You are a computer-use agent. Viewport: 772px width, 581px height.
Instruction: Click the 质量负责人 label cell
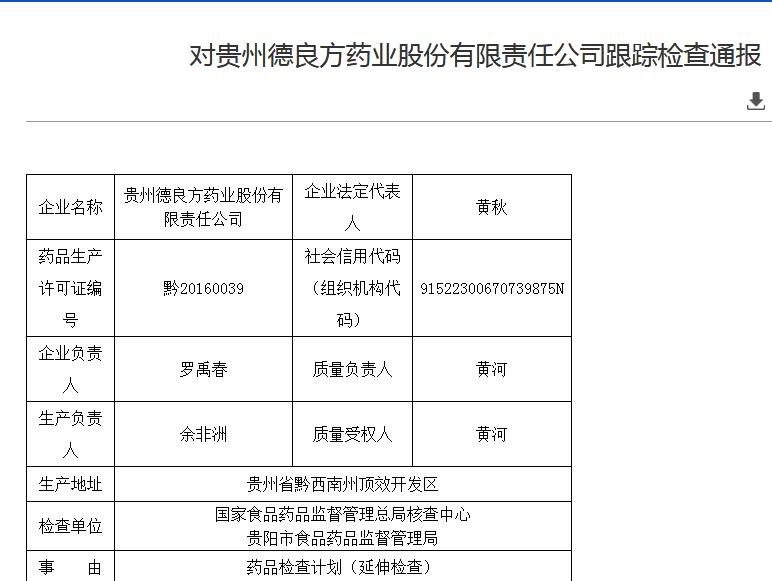[353, 369]
